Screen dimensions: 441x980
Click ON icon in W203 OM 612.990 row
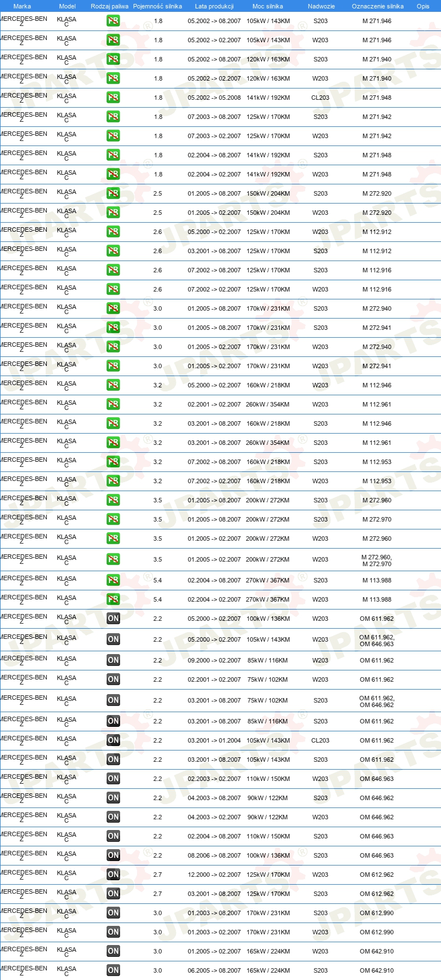113,932
